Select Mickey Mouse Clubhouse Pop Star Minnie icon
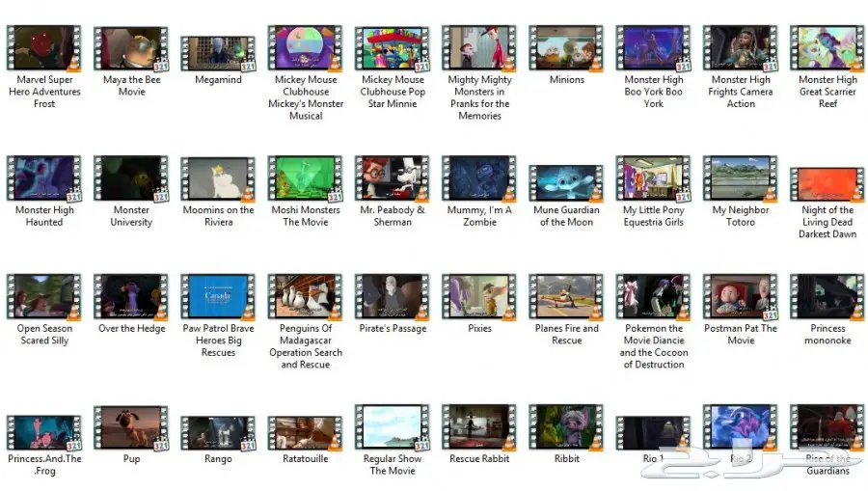The width and height of the screenshot is (868, 491). pos(393,48)
